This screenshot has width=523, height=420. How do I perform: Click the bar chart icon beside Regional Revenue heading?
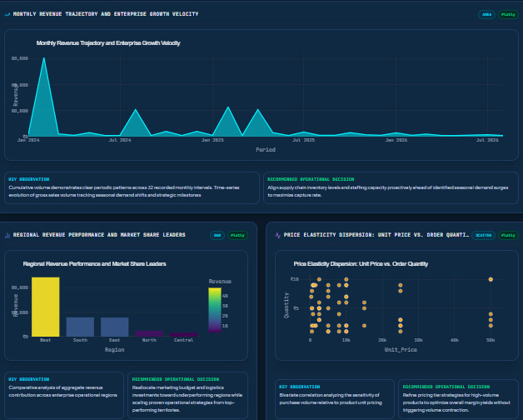[7, 235]
